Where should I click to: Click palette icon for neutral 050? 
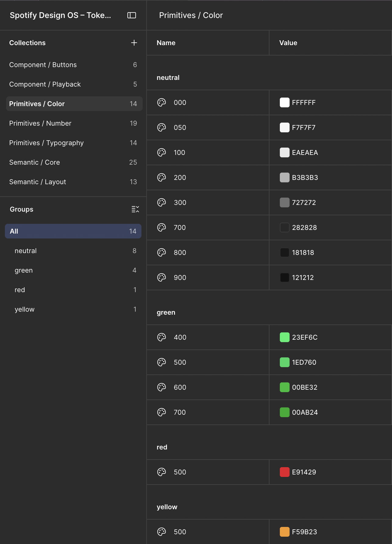162,127
